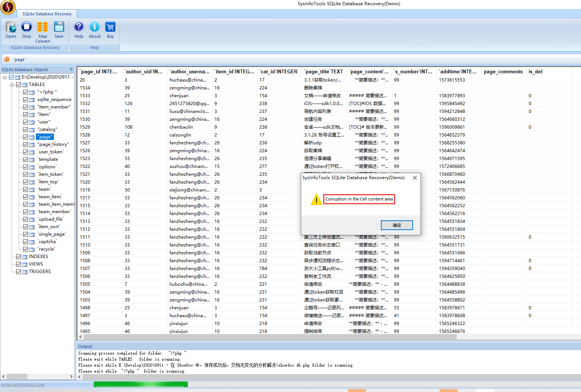Toggle the page_history table checkbox
581x392 pixels.
click(26, 144)
